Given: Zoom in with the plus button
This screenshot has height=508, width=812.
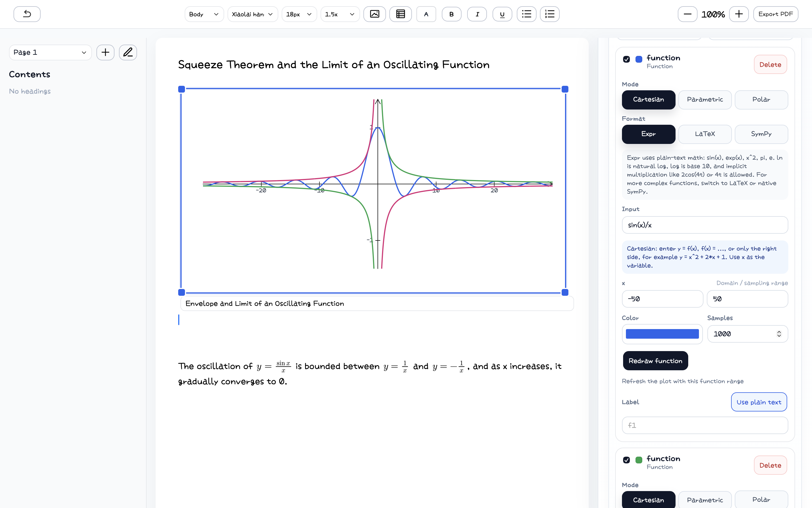Looking at the screenshot, I should (738, 14).
